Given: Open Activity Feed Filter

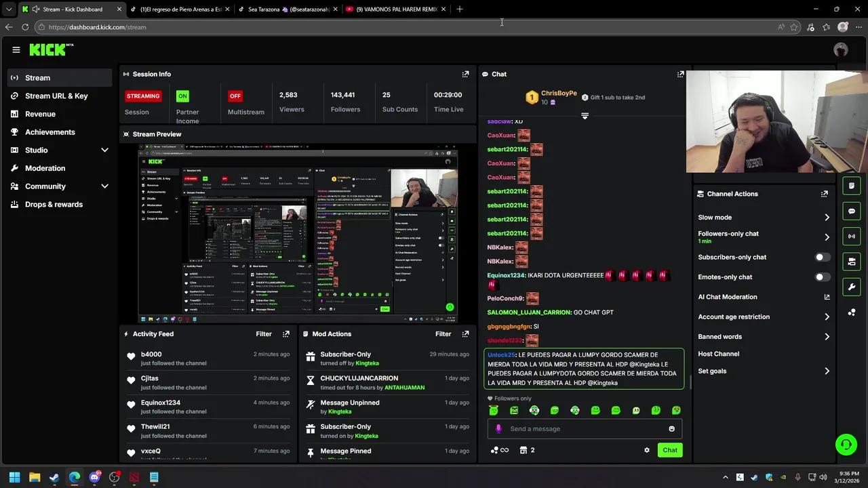Looking at the screenshot, I should click(x=264, y=334).
